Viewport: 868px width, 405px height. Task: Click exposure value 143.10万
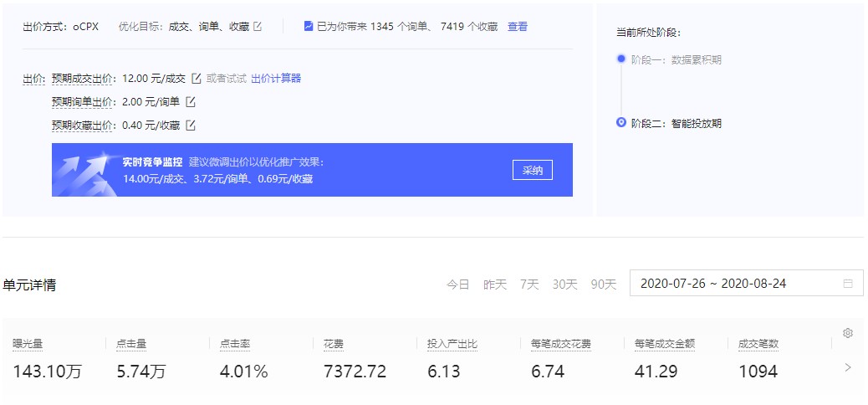47,372
